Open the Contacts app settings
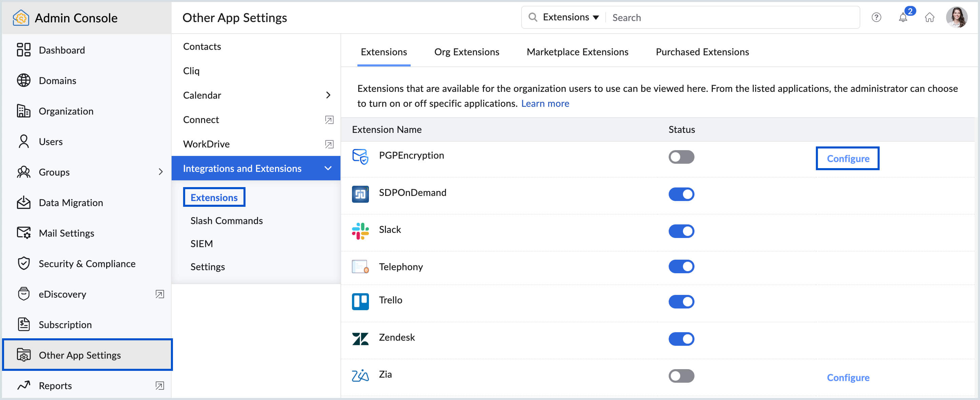 (202, 46)
